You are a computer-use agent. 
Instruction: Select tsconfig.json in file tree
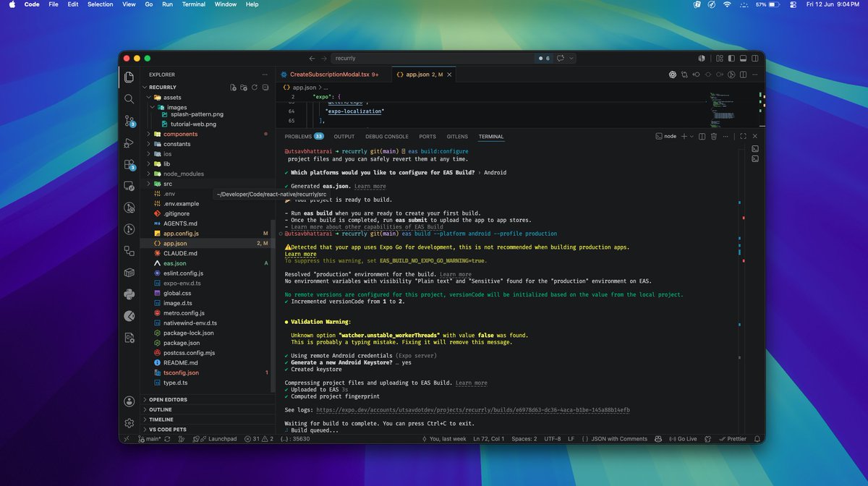click(181, 373)
